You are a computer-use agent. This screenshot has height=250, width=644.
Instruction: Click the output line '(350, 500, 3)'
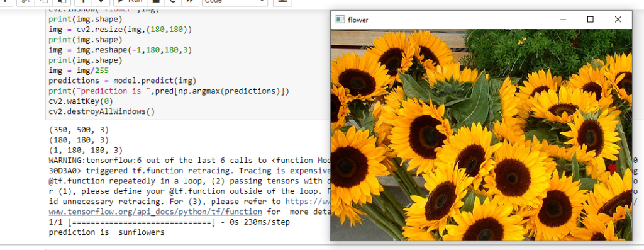coord(79,130)
